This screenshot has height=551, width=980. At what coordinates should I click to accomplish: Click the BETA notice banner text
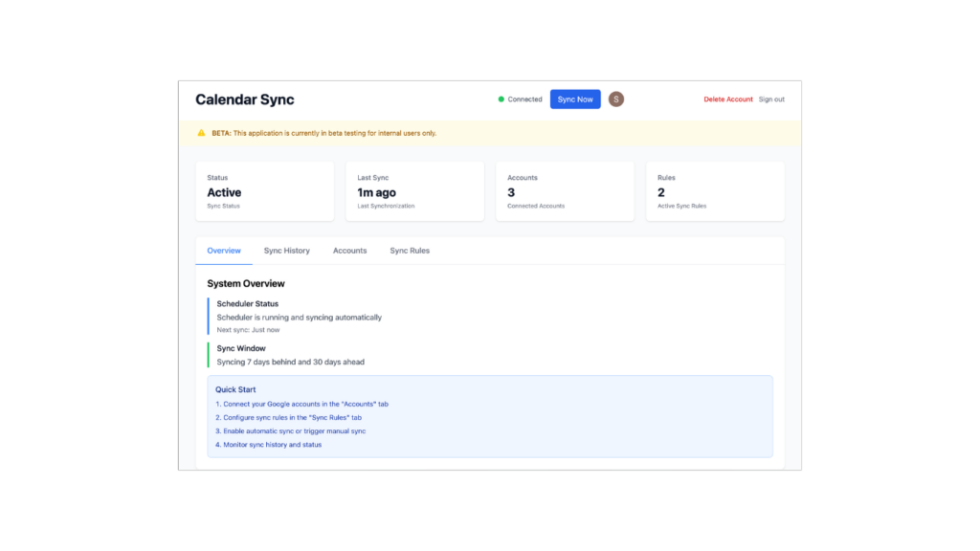(323, 133)
